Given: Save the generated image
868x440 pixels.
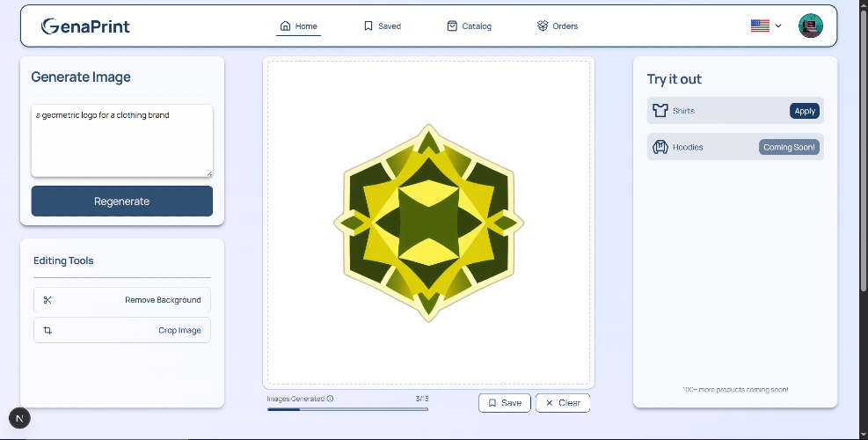Looking at the screenshot, I should coord(505,403).
